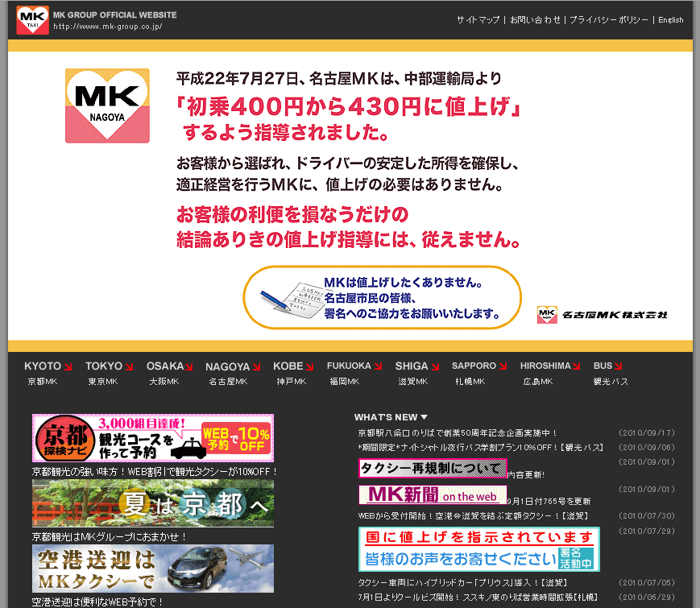Open the 国に値上げを指示されています banner
Image resolution: width=700 pixels, height=608 pixels.
(479, 549)
